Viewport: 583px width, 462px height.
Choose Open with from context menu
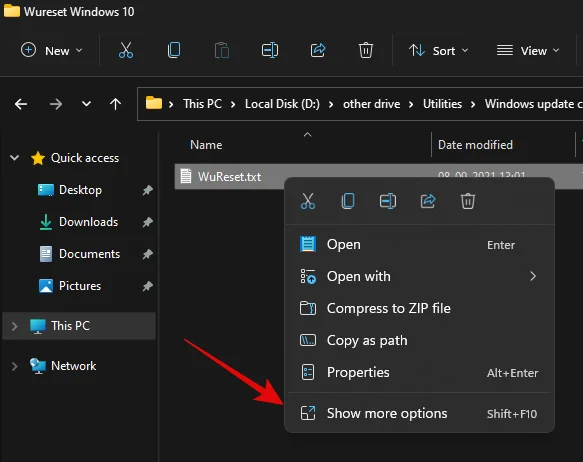[419, 277]
